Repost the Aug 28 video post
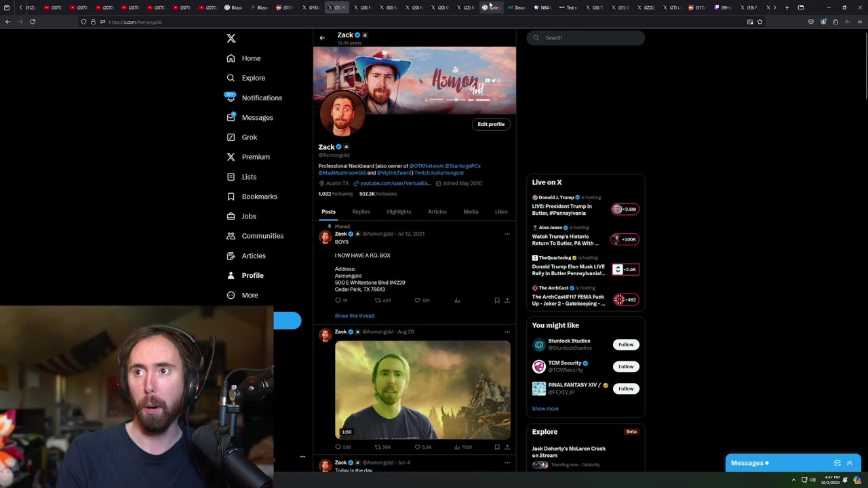The width and height of the screenshot is (868, 488). point(382,447)
